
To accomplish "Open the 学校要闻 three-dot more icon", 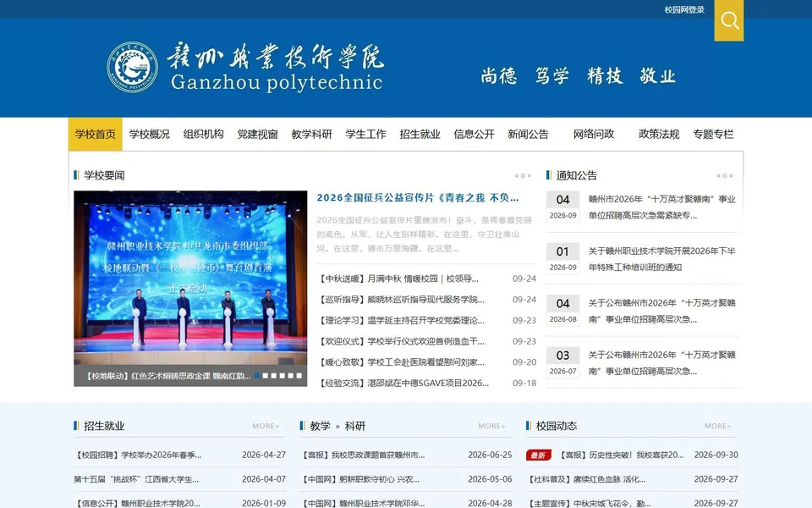I will [x=523, y=176].
